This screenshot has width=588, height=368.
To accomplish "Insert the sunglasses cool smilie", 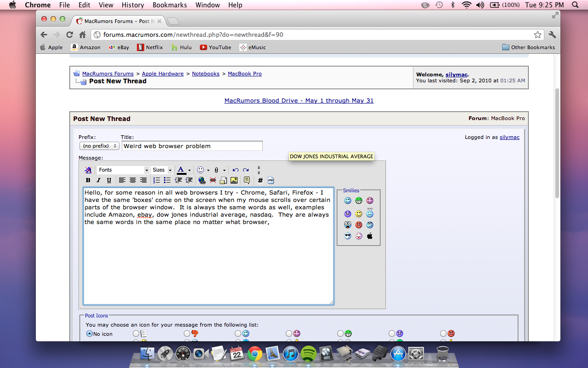I will [348, 236].
